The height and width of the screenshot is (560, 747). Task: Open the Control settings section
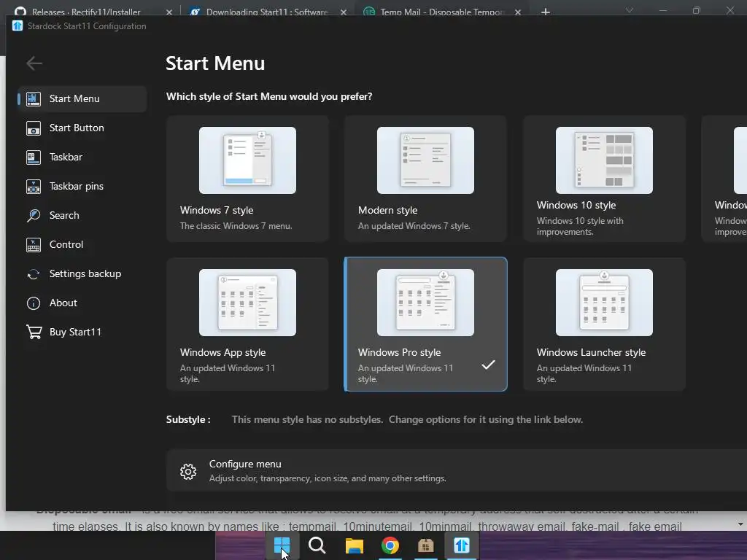coord(82,245)
